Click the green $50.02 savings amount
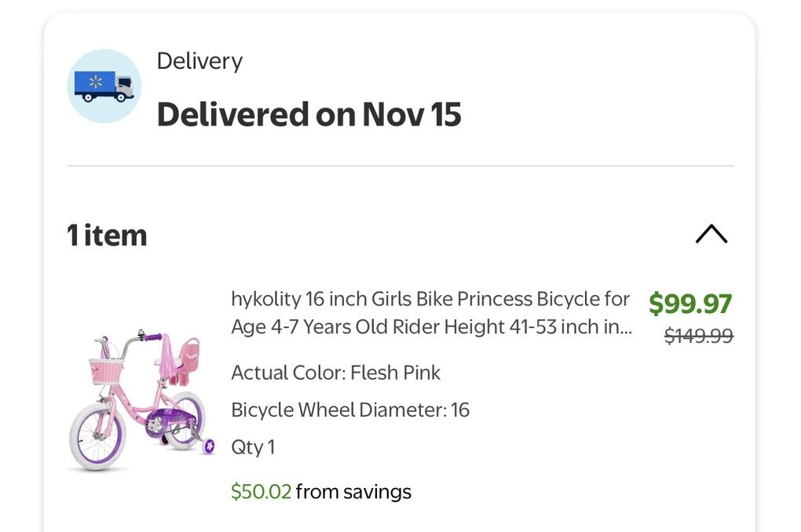Screen dimensions: 801x532 [261, 492]
